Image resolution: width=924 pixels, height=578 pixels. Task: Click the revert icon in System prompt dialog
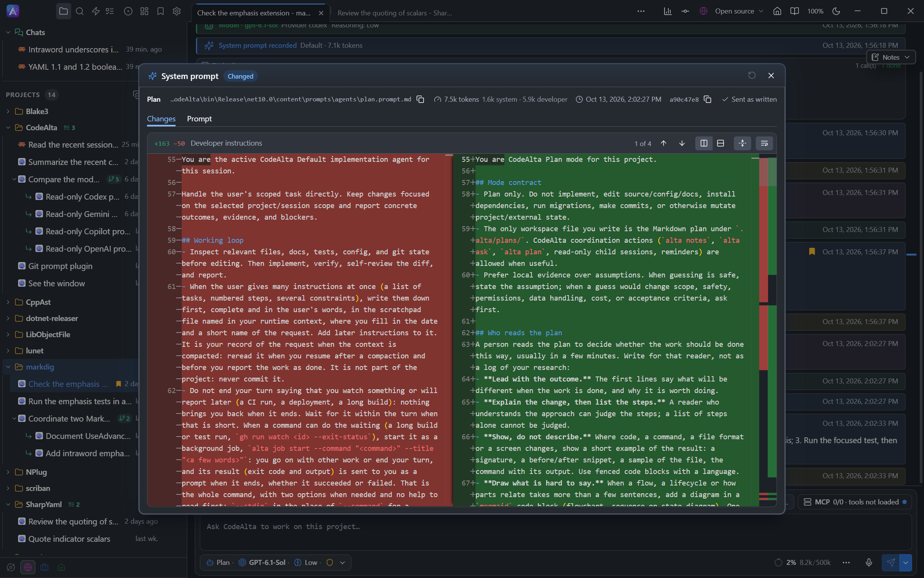tap(752, 76)
